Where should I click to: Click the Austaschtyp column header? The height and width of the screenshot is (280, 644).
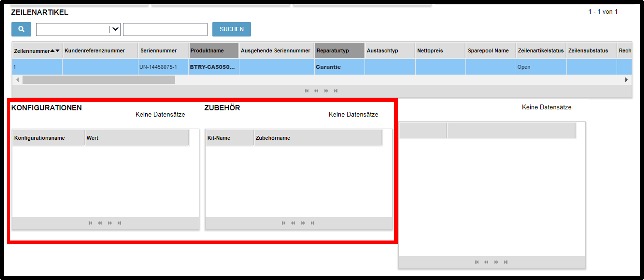tap(390, 51)
